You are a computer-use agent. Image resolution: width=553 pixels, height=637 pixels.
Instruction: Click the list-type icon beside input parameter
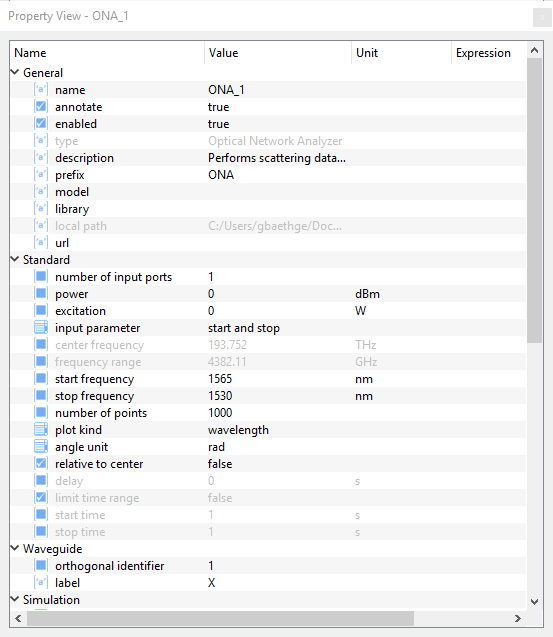(x=41, y=327)
